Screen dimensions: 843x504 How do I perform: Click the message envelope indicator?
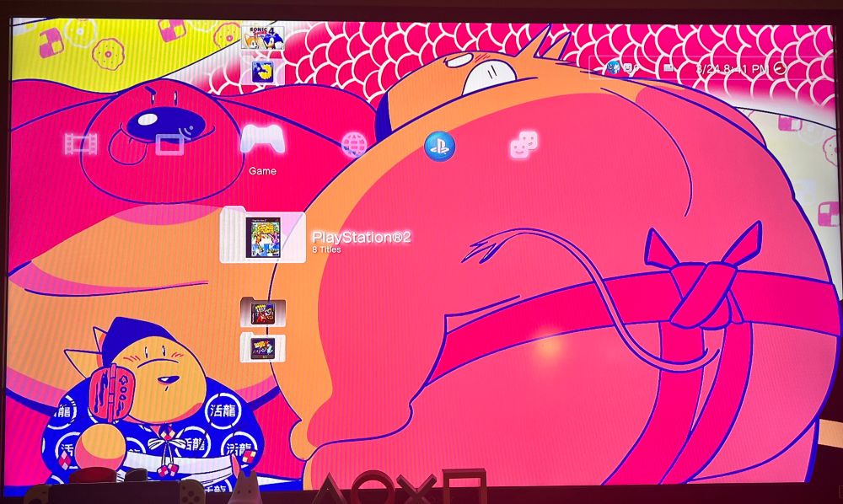(668, 68)
